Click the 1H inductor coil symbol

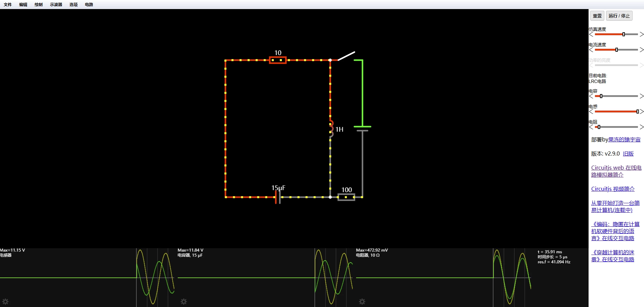click(x=331, y=129)
